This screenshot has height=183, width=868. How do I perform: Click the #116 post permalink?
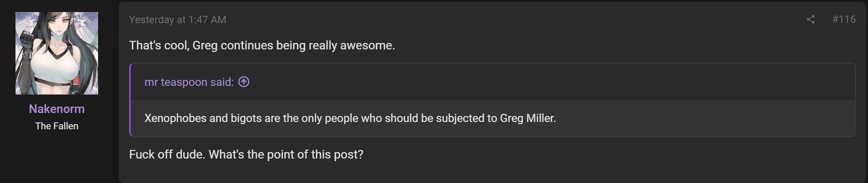tap(843, 19)
